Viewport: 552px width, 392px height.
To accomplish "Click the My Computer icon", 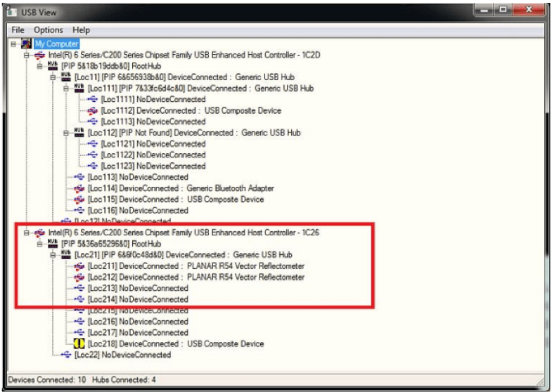I will point(27,44).
